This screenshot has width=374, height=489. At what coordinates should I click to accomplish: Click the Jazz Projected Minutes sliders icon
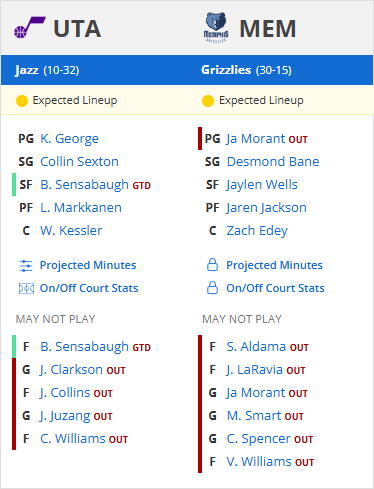[26, 266]
